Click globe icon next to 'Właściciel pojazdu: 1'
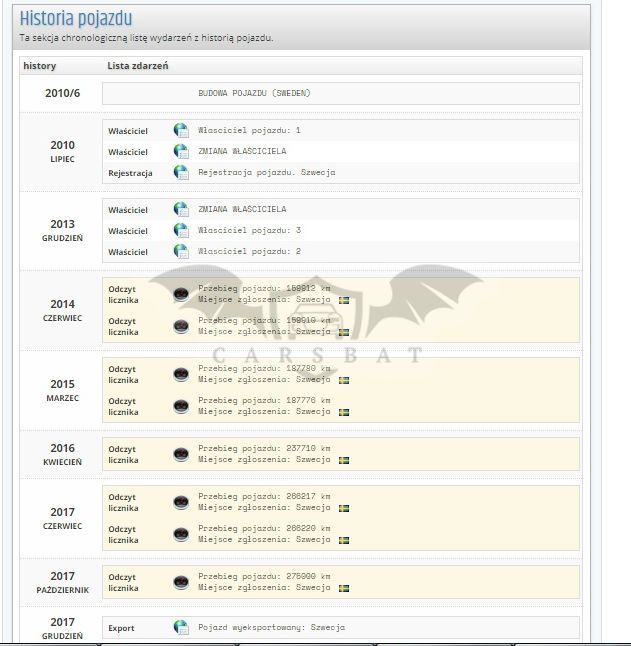This screenshot has width=631, height=646. 181,130
